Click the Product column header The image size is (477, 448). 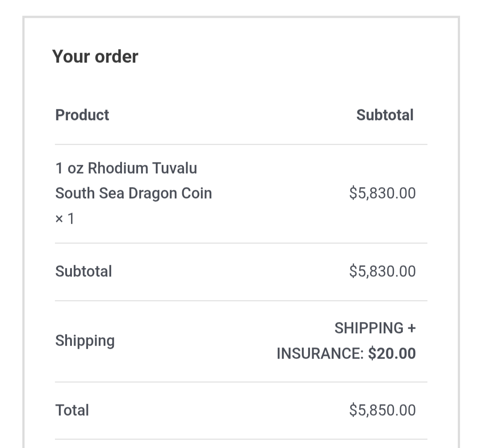(x=82, y=115)
